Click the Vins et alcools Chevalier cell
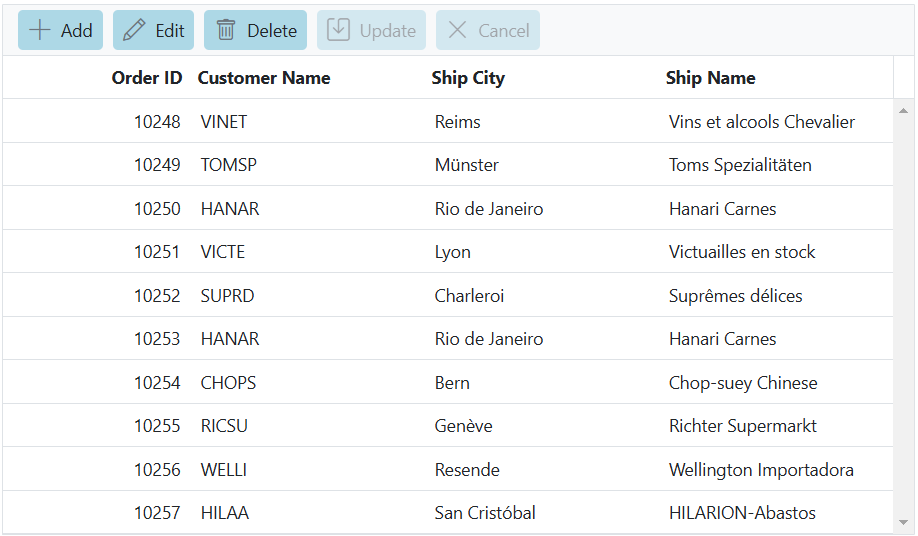Viewport: 918px width, 536px height. click(x=761, y=122)
